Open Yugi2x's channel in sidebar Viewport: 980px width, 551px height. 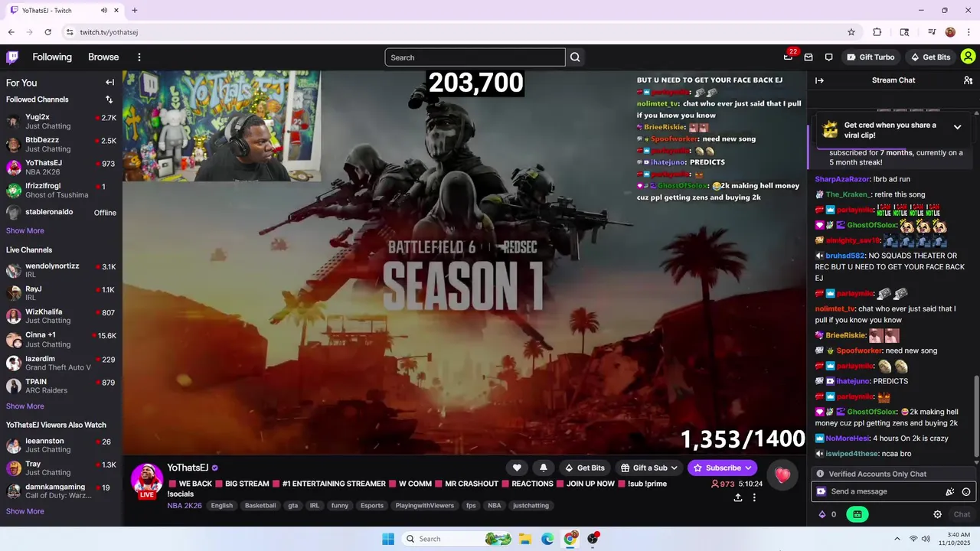pyautogui.click(x=61, y=121)
